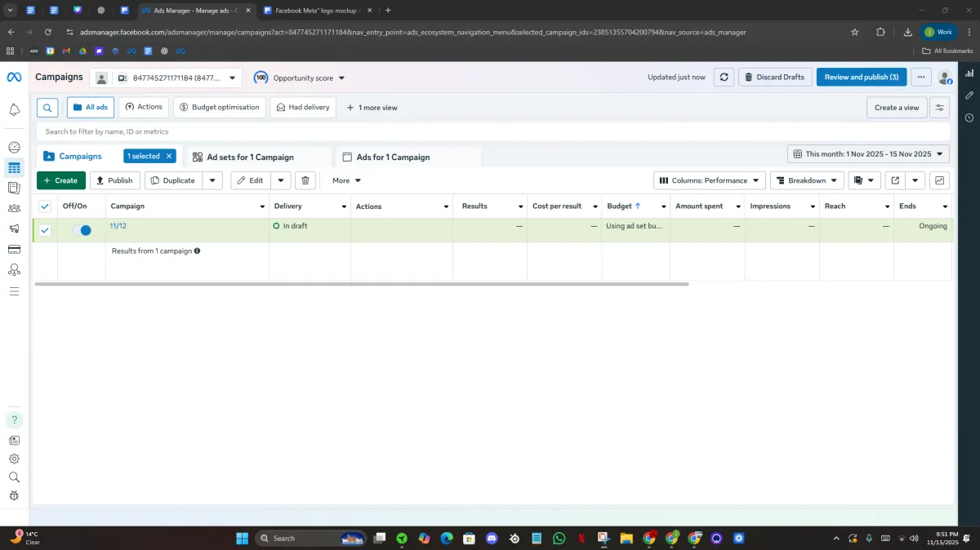Open the Audiences people icon
Image resolution: width=980 pixels, height=550 pixels.
[x=14, y=209]
